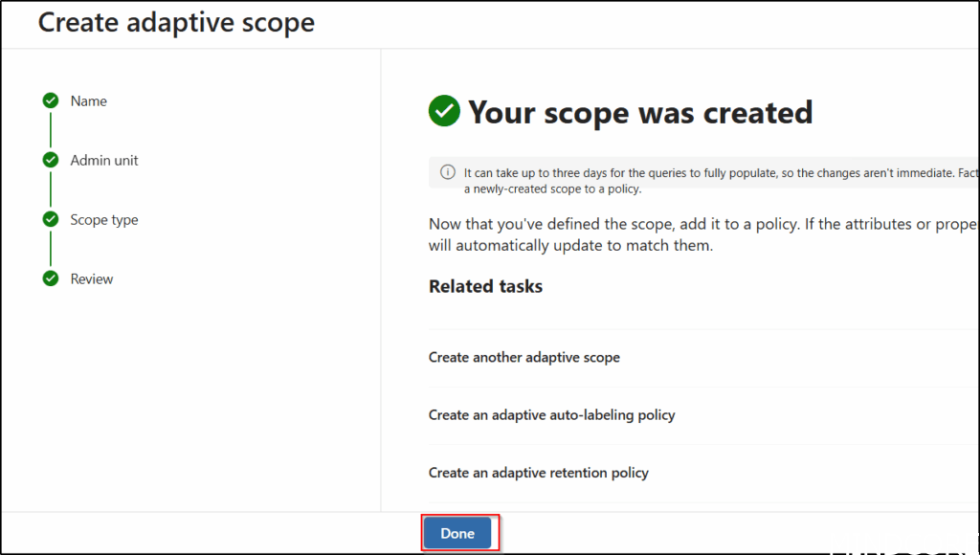
Task: Click the Related tasks heading
Action: pos(485,286)
